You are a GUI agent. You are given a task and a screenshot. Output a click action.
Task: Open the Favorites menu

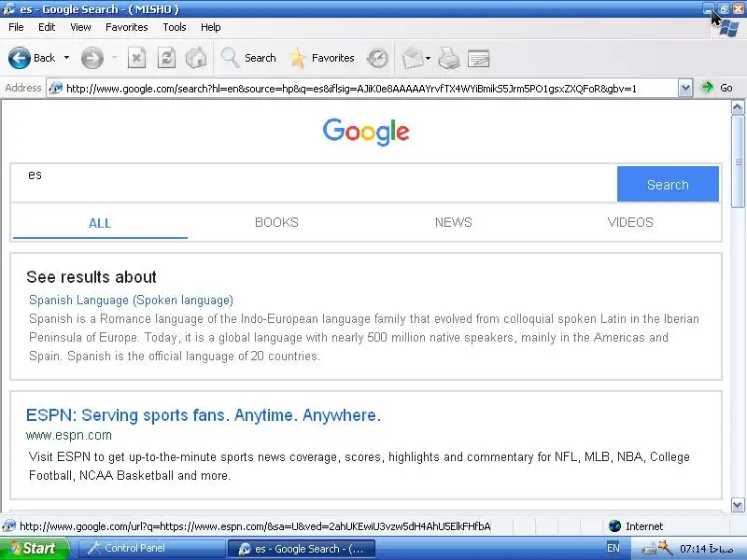(126, 27)
